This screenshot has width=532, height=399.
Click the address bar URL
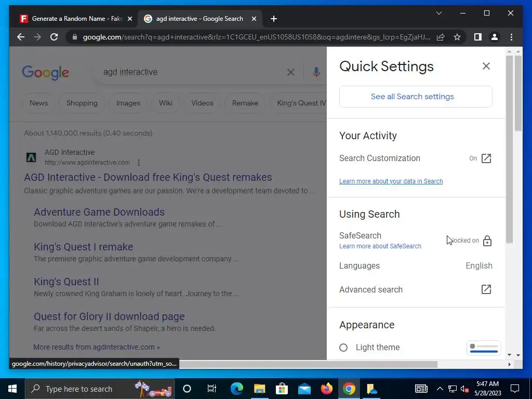pos(257,37)
